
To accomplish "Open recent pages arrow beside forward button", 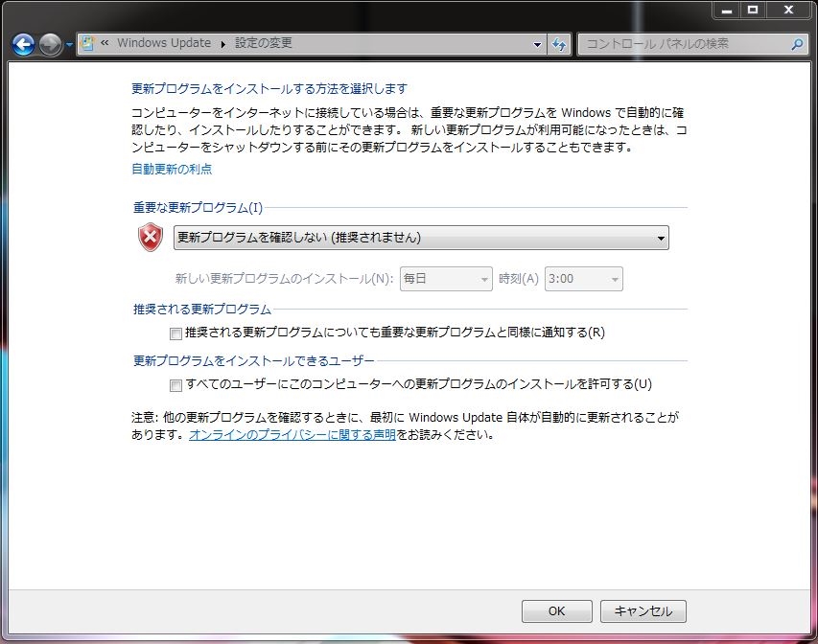I will 69,45.
